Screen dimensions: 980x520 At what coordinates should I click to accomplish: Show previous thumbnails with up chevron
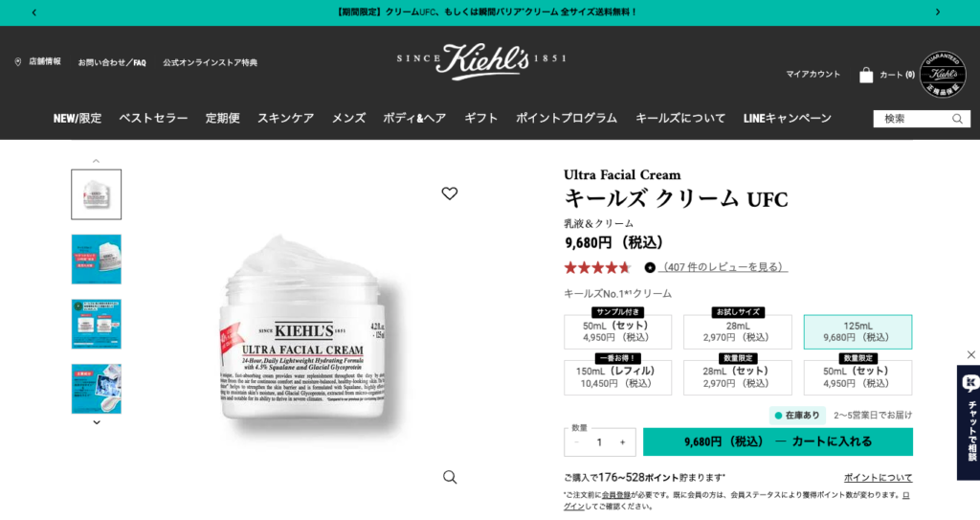[97, 162]
